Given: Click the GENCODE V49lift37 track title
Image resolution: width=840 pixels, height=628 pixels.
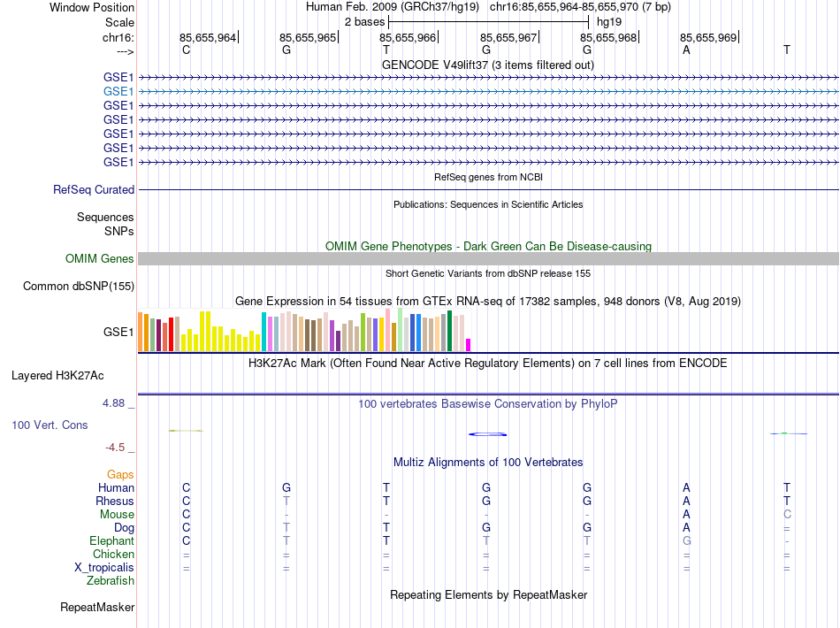Looking at the screenshot, I should click(487, 65).
